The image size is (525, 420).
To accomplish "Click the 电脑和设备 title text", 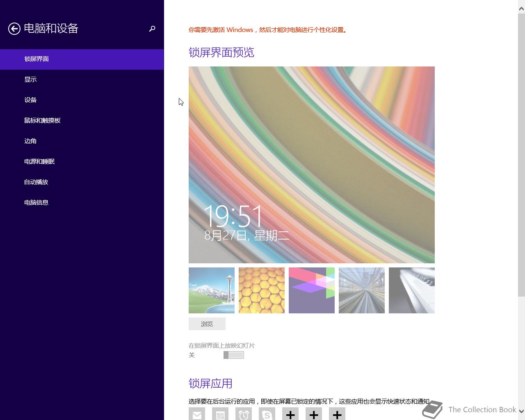I will pyautogui.click(x=51, y=28).
